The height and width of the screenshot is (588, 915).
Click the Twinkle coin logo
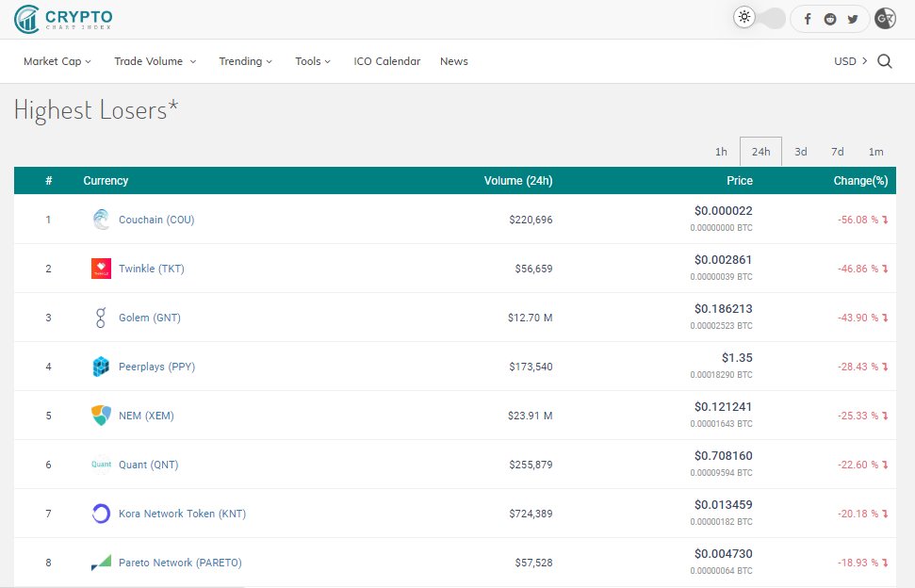(101, 269)
